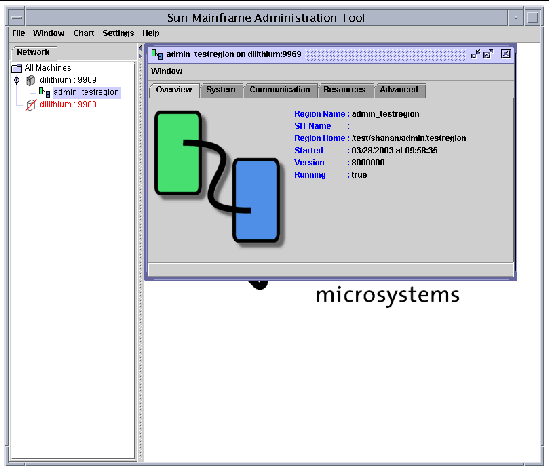
Task: Click the Started label
Action: point(309,151)
